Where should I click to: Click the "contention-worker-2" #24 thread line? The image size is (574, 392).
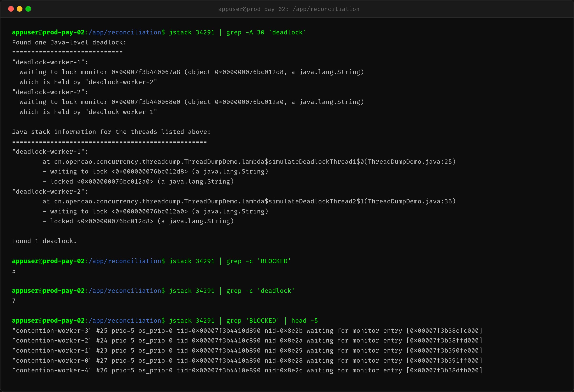click(247, 340)
